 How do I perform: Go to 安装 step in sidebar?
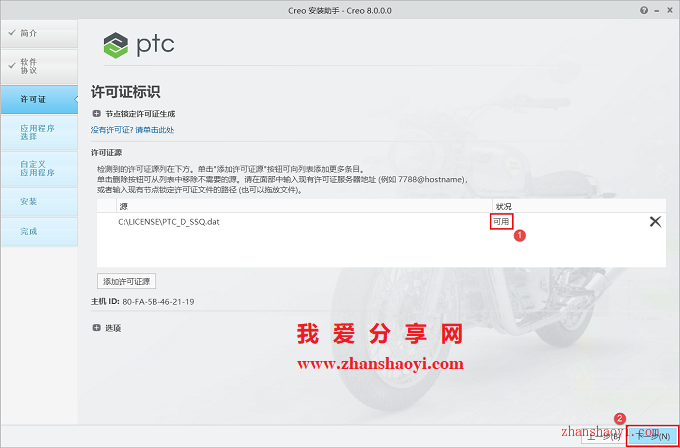coord(39,202)
